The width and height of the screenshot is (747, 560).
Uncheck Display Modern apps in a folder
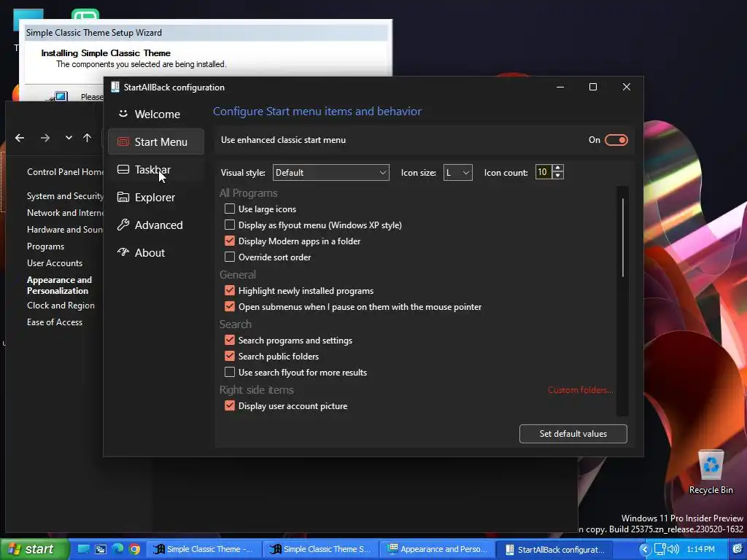pos(230,241)
